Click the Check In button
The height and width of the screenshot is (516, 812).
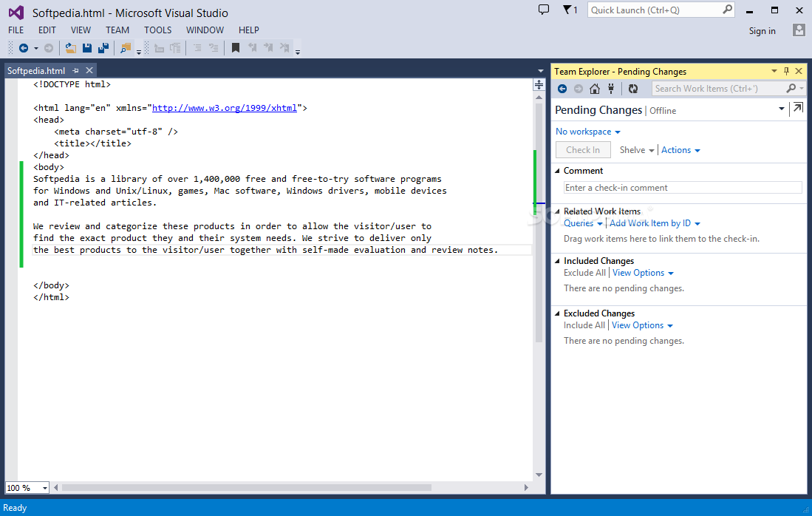583,150
